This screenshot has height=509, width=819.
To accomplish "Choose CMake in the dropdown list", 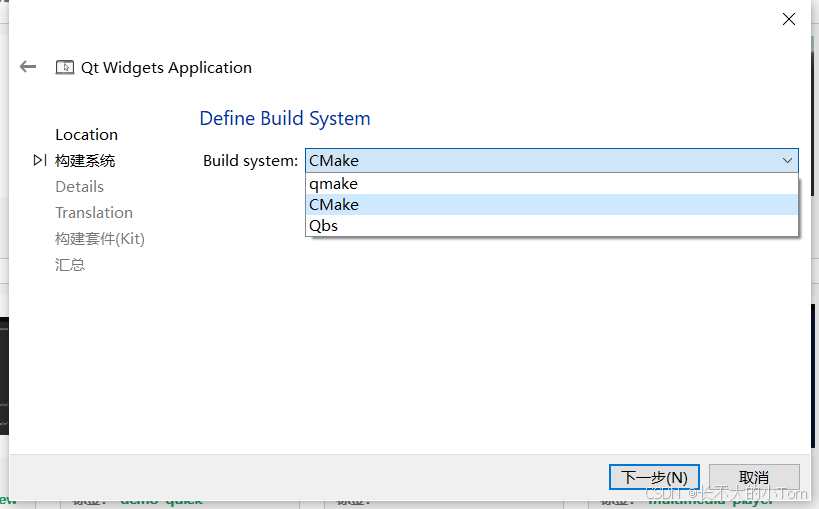I will coord(552,205).
